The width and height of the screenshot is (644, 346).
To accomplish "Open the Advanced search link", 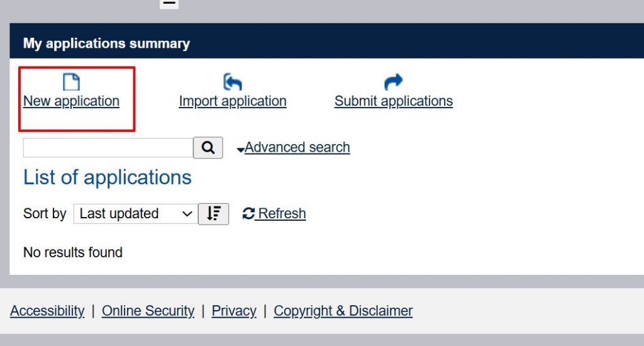I will [x=297, y=148].
